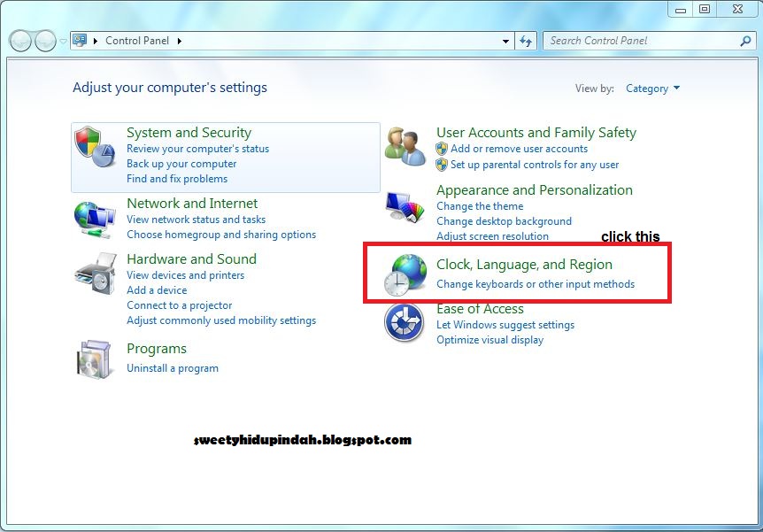Click the back navigation arrow
The image size is (763, 532).
pyautogui.click(x=19, y=41)
